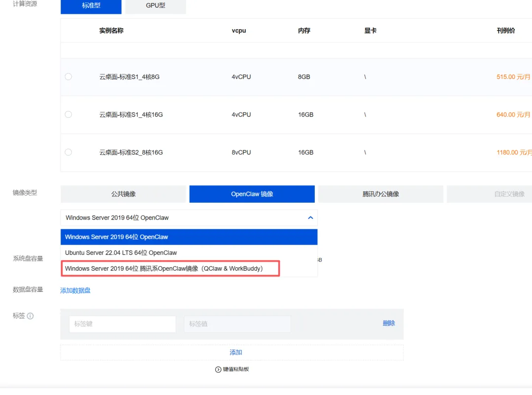Screen dimensions: 532x395
Task: Pick the highlighted Windows Server 2019 64位 OpenClaw option
Action: pos(189,237)
